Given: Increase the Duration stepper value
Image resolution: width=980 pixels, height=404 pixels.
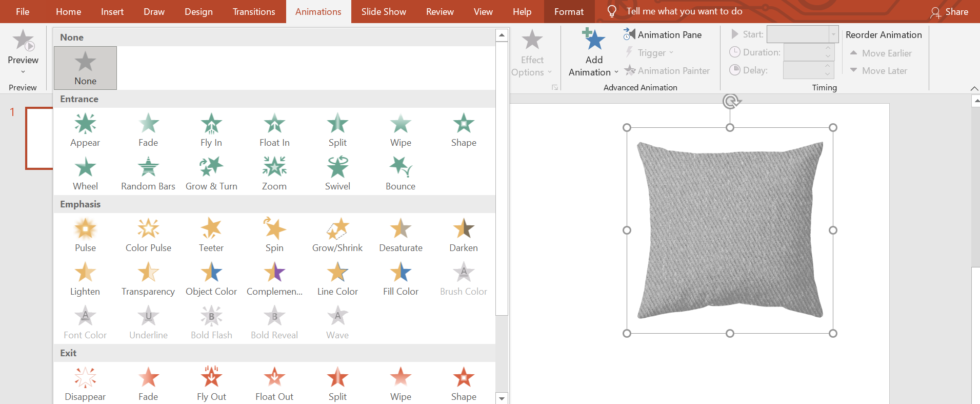Looking at the screenshot, I should coord(828,48).
